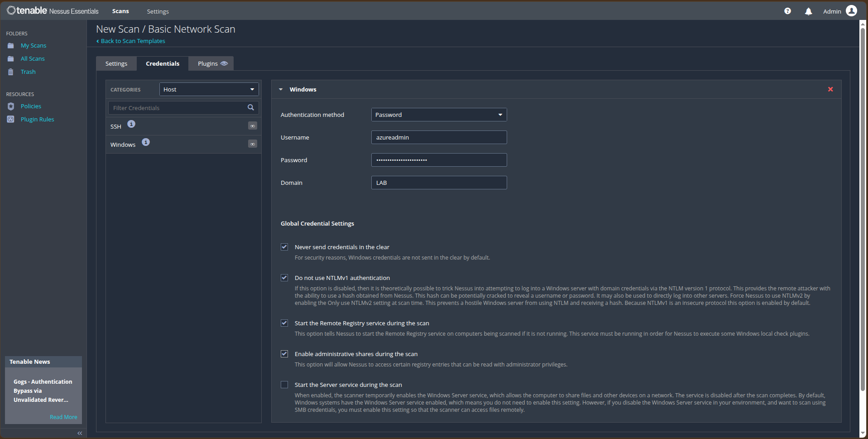Image resolution: width=868 pixels, height=439 pixels.
Task: Switch to the Settings tab of scan
Action: point(116,63)
